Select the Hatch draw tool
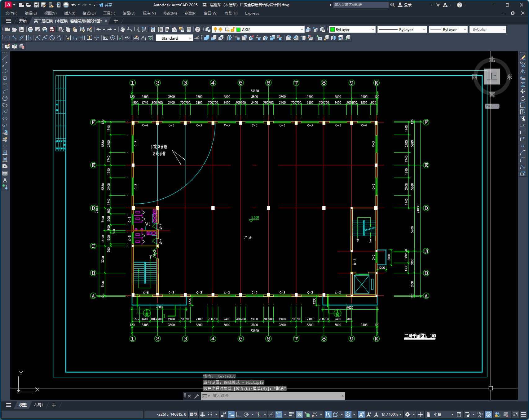The image size is (529, 420). 5,153
